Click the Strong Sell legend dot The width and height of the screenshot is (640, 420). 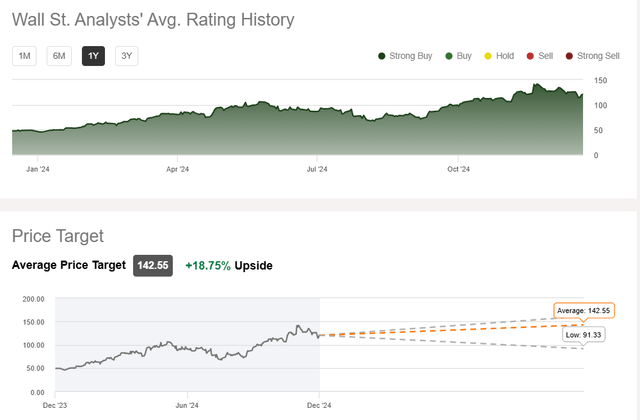(569, 56)
